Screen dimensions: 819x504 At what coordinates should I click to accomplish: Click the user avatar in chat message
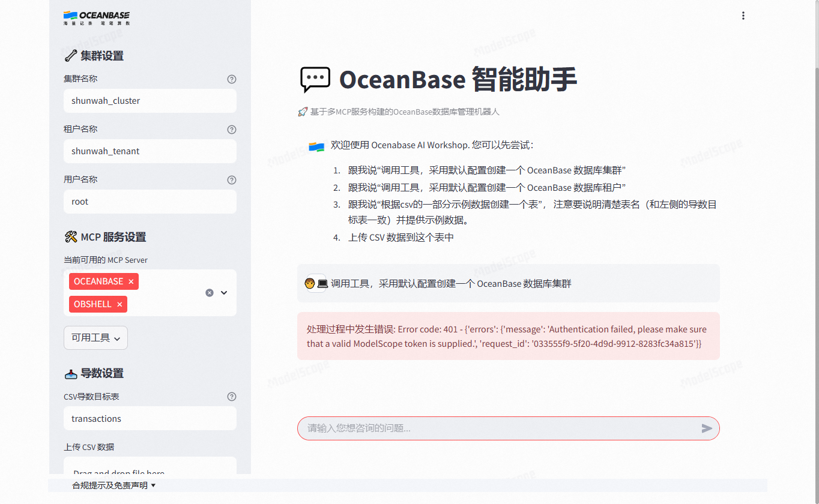point(316,283)
